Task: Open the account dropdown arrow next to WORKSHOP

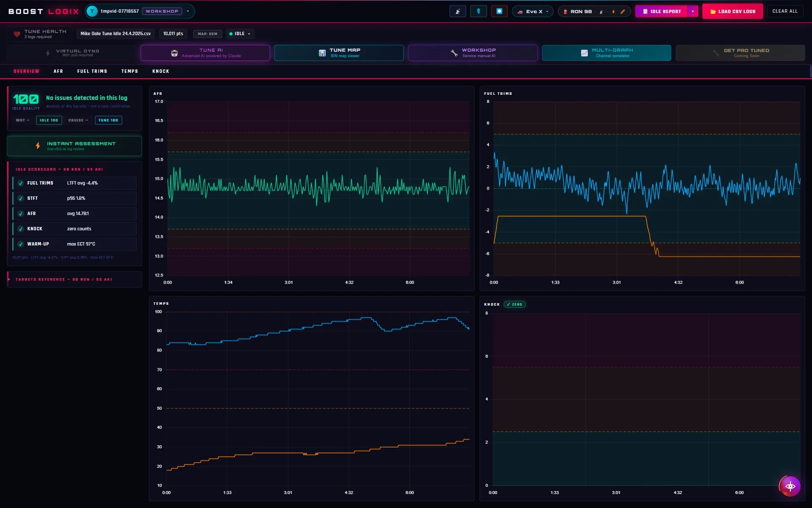Action: click(188, 11)
